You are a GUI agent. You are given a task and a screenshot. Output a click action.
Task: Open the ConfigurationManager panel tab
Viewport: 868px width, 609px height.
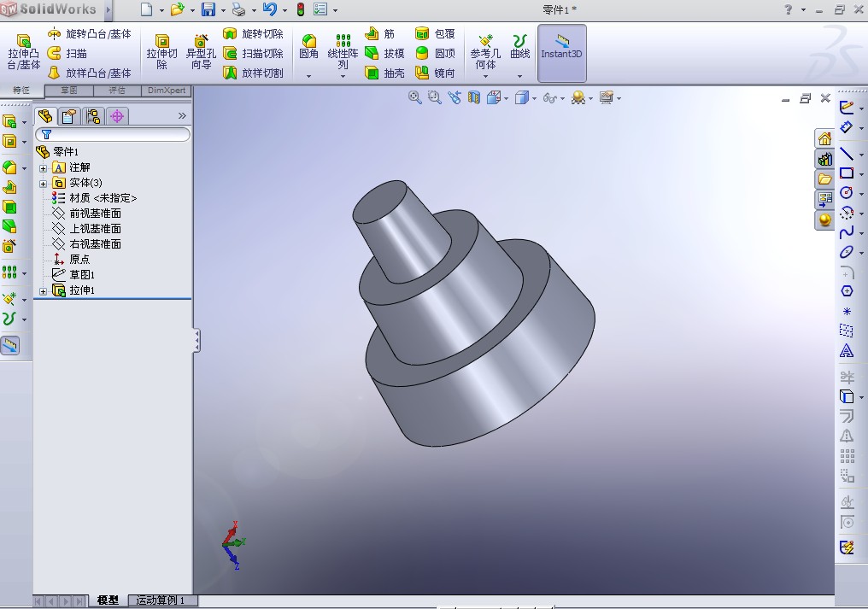93,116
